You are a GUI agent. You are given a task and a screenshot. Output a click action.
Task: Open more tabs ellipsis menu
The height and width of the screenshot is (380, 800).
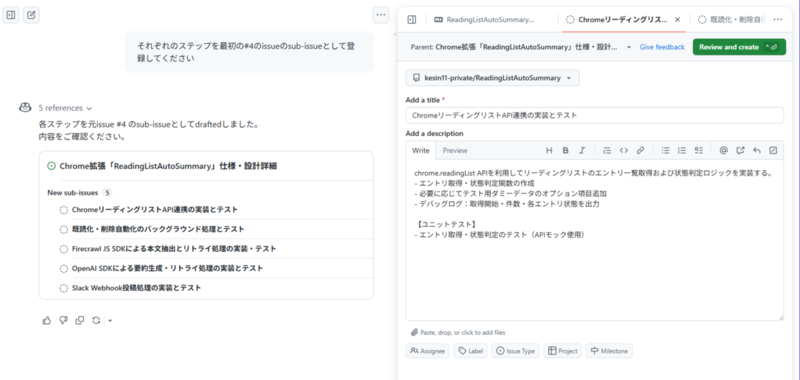coord(778,19)
